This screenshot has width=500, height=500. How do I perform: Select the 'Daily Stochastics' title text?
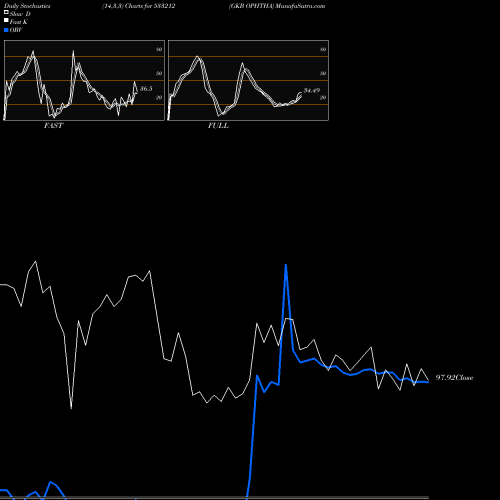tap(27, 6)
